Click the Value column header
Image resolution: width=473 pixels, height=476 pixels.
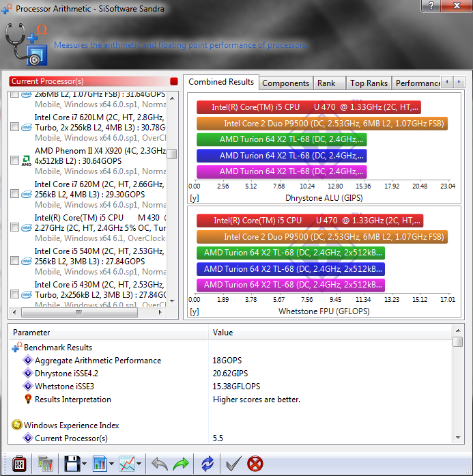point(330,333)
